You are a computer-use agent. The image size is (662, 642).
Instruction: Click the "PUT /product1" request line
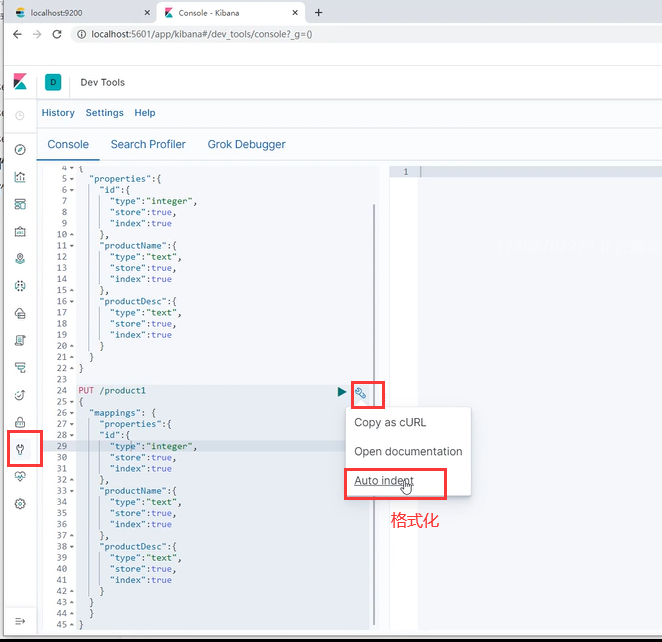[112, 390]
